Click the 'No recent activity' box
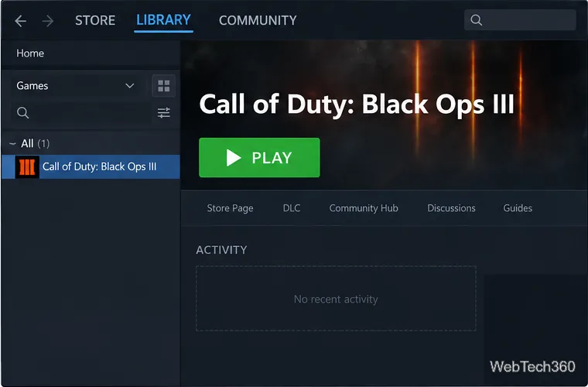 click(336, 299)
